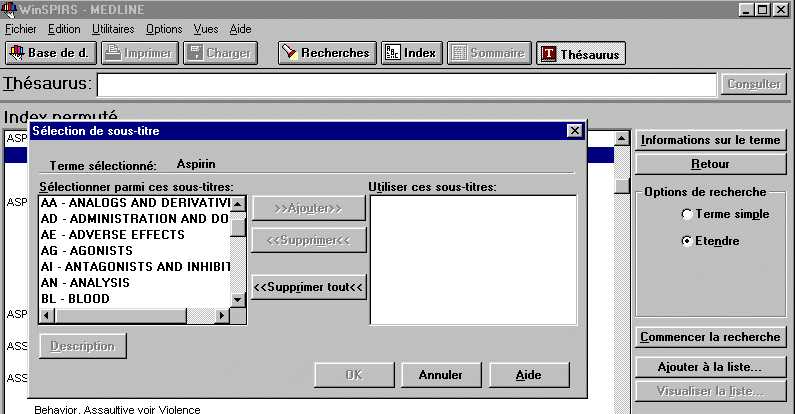Screen dimensions: 795x414
Task: Click the <<Supprimer<< button
Action: 308,240
